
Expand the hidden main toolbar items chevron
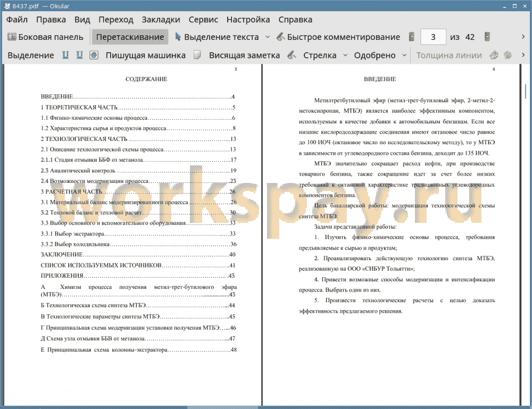pos(523,37)
